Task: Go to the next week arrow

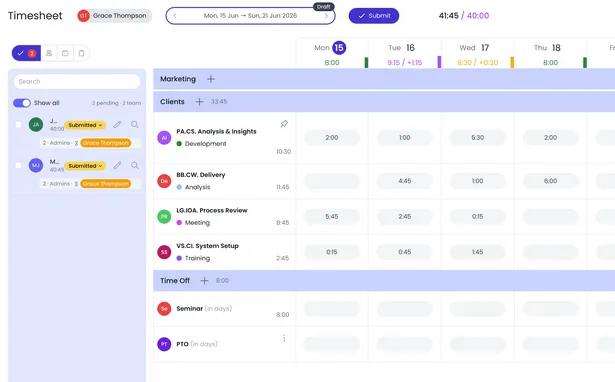Action: 326,16
